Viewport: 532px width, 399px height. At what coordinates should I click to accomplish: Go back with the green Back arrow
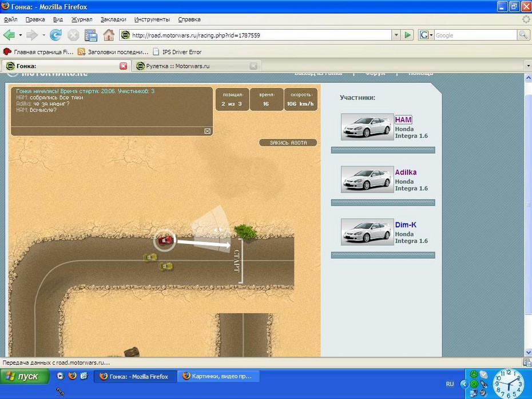tap(9, 35)
